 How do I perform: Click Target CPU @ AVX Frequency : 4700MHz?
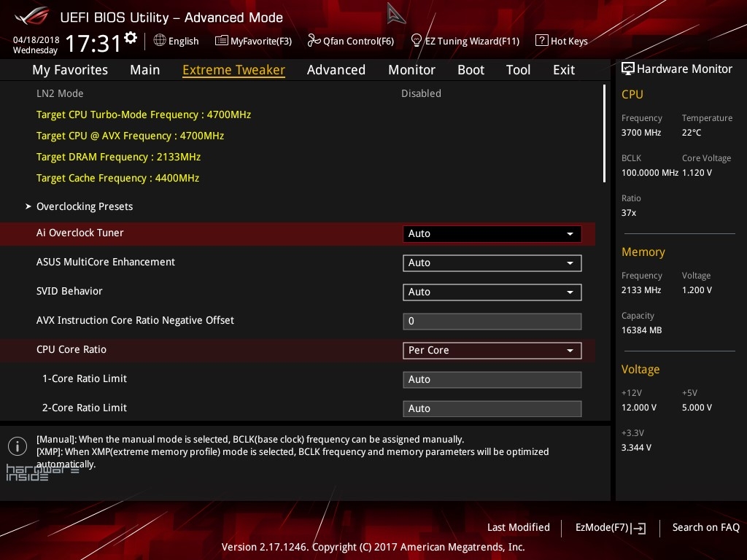(130, 136)
